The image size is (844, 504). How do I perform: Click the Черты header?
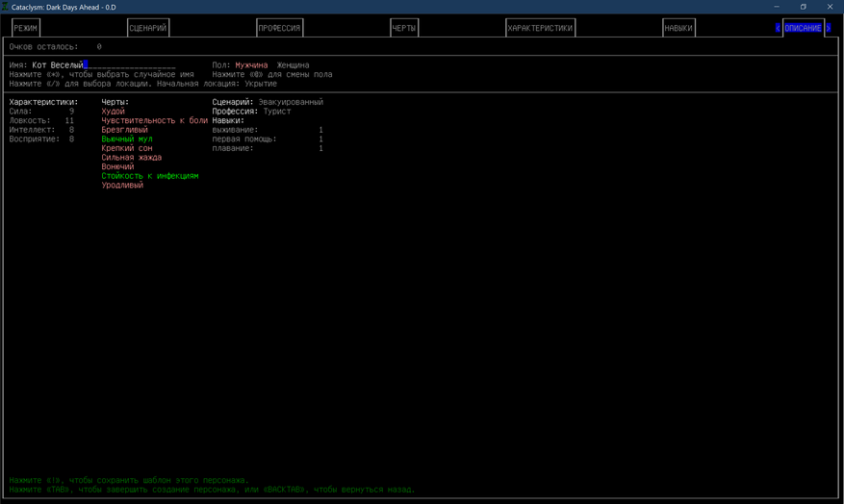(x=115, y=102)
